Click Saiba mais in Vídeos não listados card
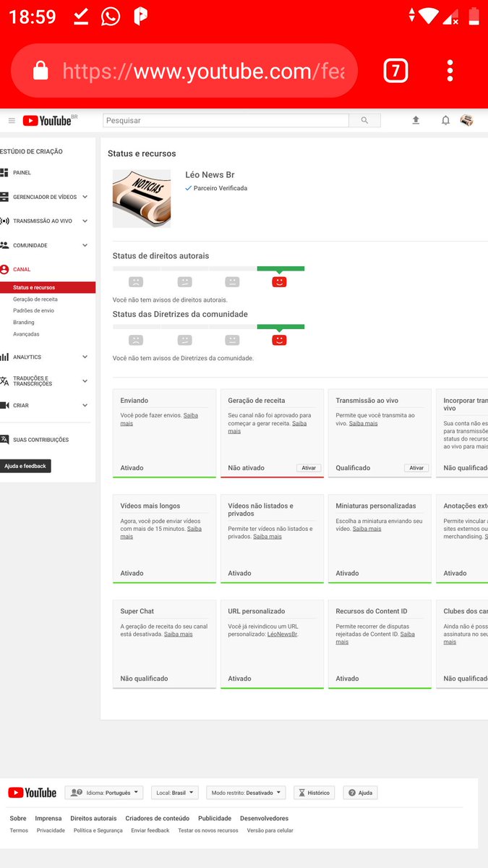488x868 pixels. pos(267,537)
